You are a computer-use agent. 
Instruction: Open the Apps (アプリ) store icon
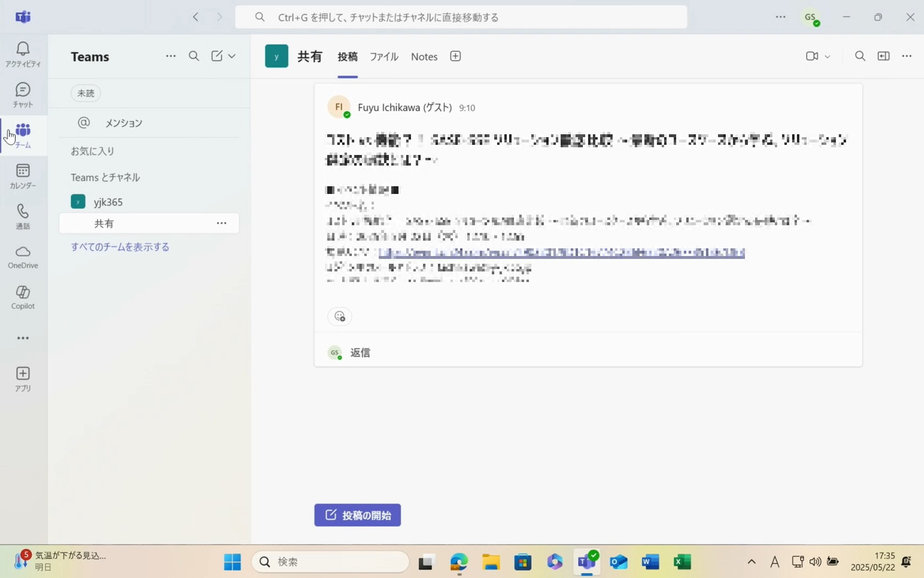pos(23,379)
